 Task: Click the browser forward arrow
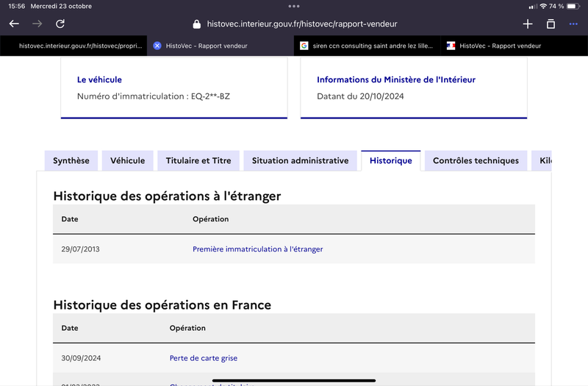point(37,24)
